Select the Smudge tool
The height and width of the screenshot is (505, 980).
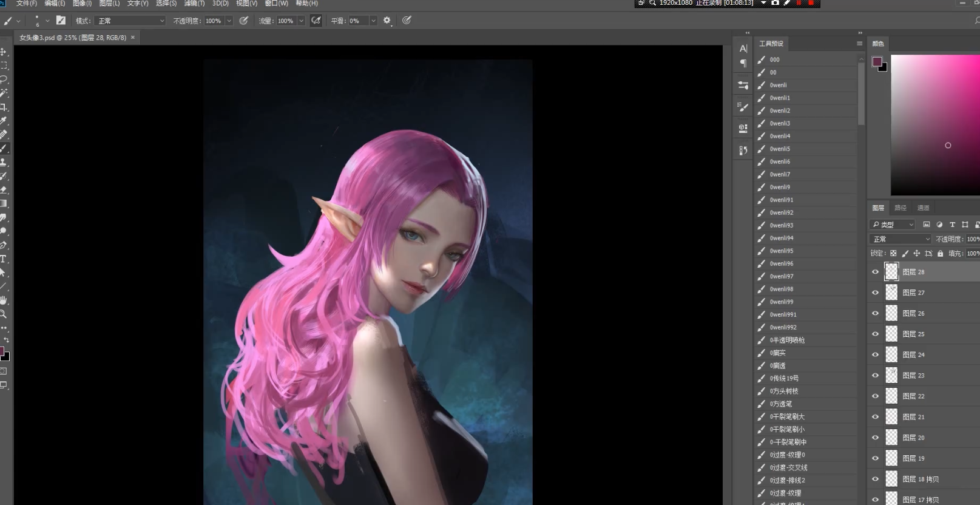(4, 217)
